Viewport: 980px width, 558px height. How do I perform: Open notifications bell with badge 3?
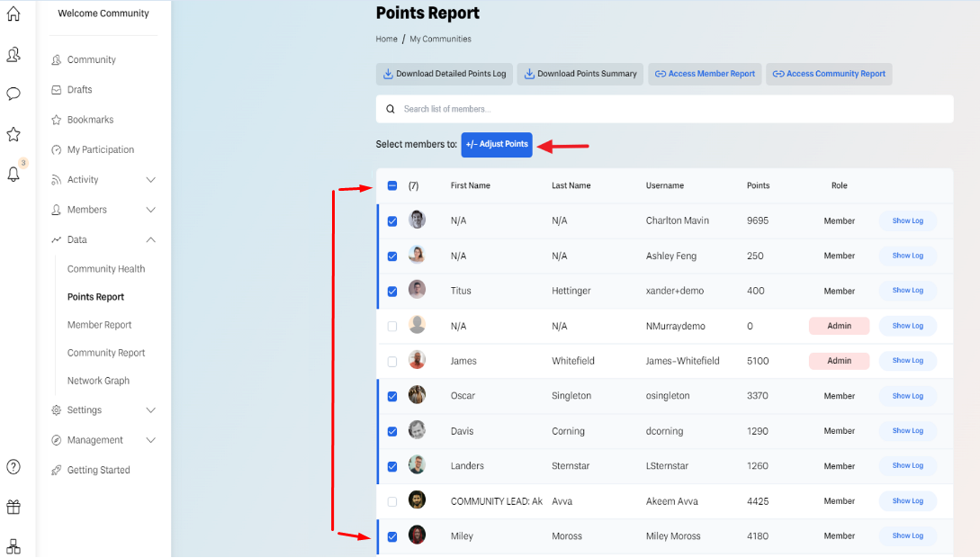[13, 175]
